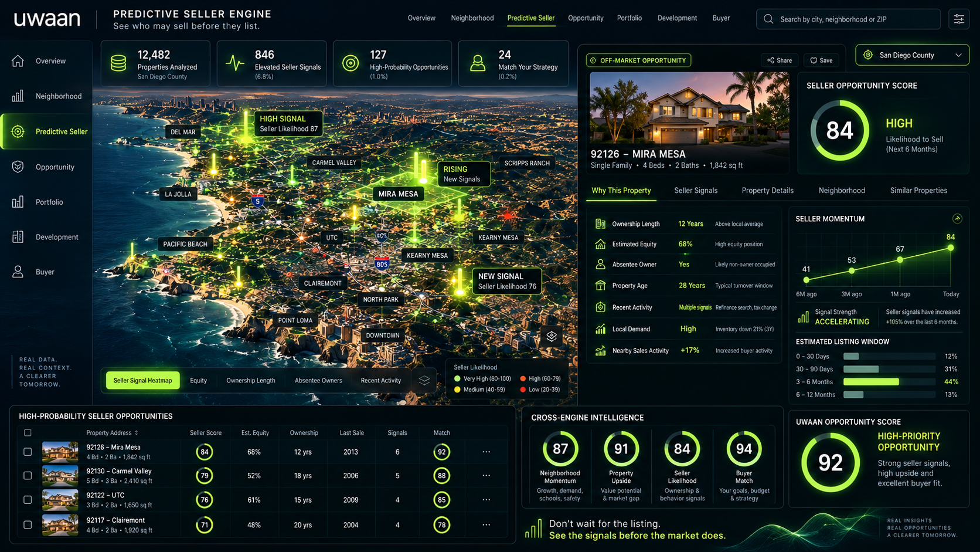Open the layers icon next to Recent Activity
980x552 pixels.
(x=424, y=380)
